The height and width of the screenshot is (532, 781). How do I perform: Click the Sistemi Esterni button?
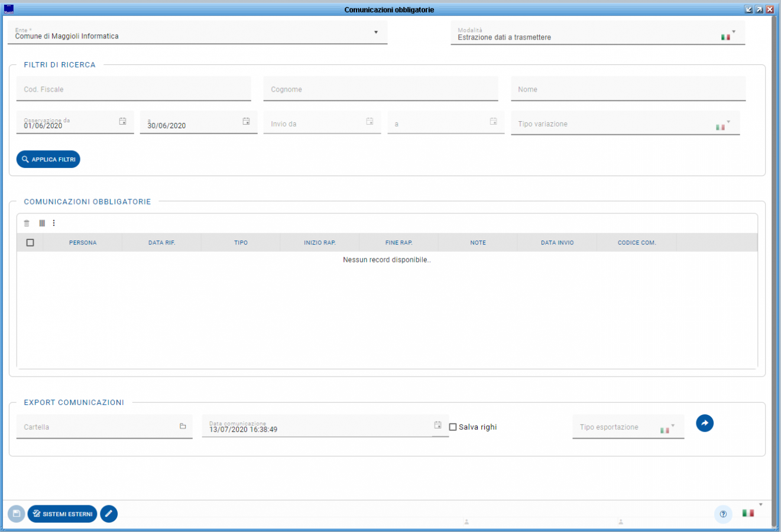click(62, 514)
